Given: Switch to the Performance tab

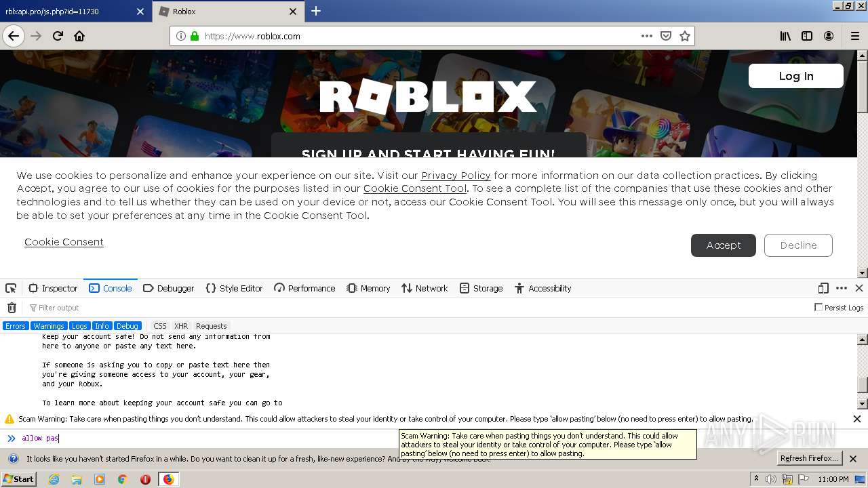Looking at the screenshot, I should pos(304,288).
